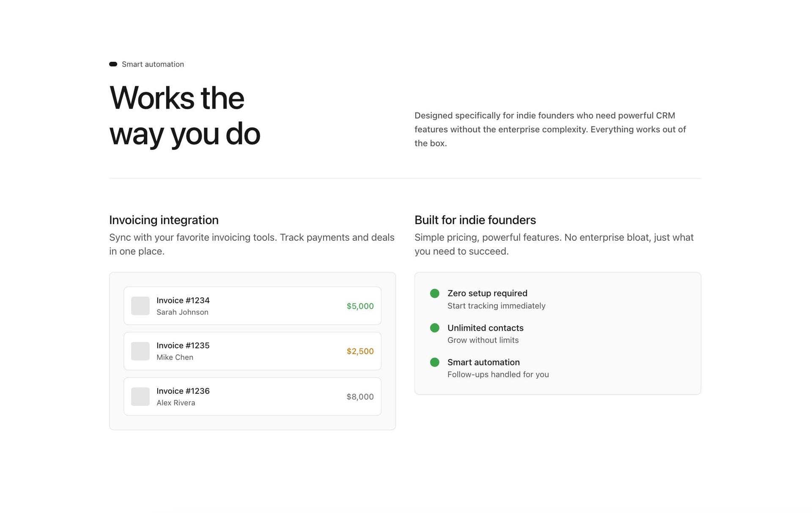Click the Zero setup required title
The width and height of the screenshot is (812, 513).
487,293
